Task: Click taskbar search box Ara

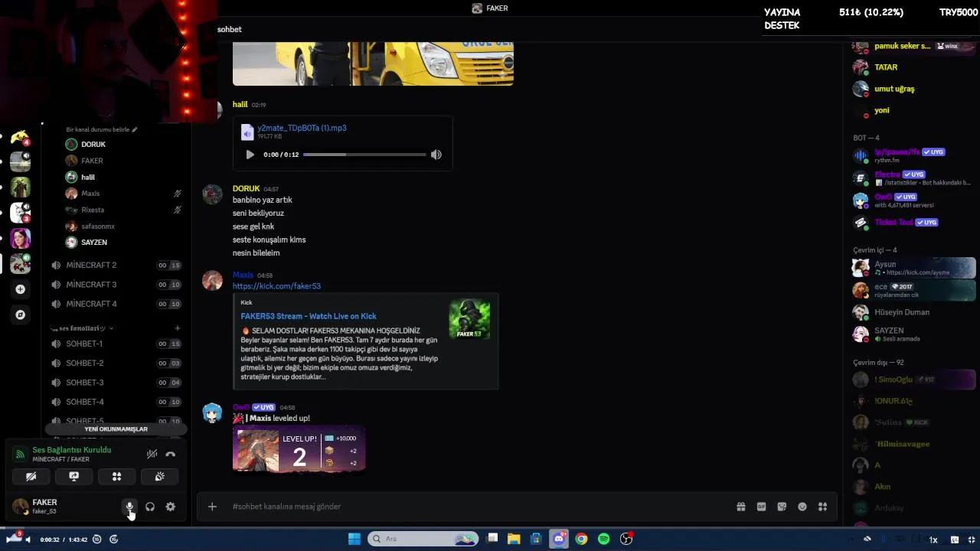Action: 423,539
